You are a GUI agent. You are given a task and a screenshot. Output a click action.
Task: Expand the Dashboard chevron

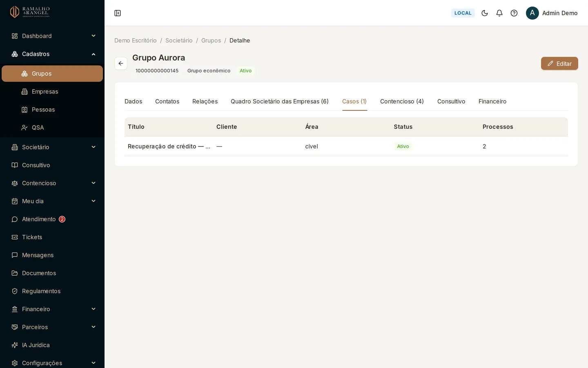click(94, 36)
